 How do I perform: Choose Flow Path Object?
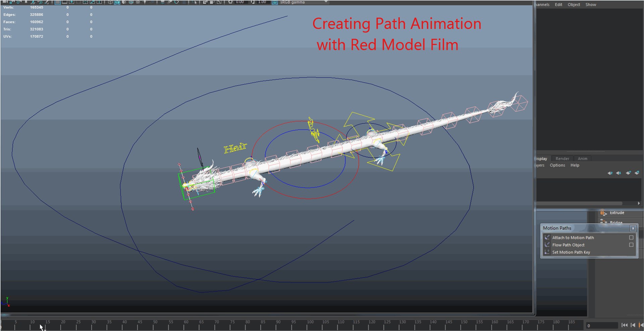tap(568, 245)
